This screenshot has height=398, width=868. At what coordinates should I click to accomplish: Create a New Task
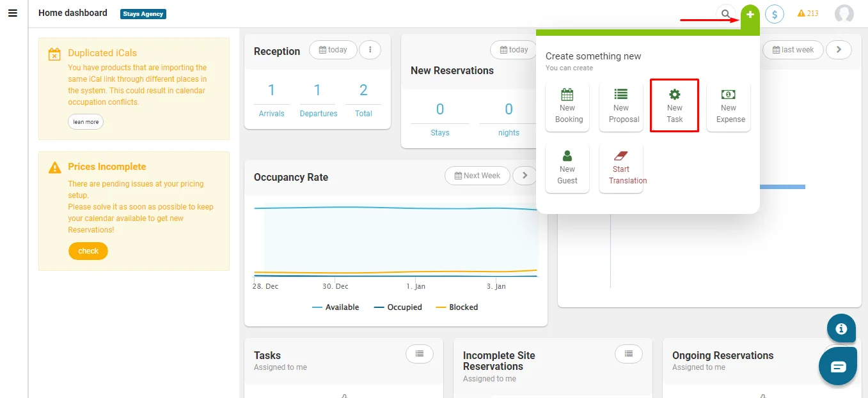[x=674, y=106]
